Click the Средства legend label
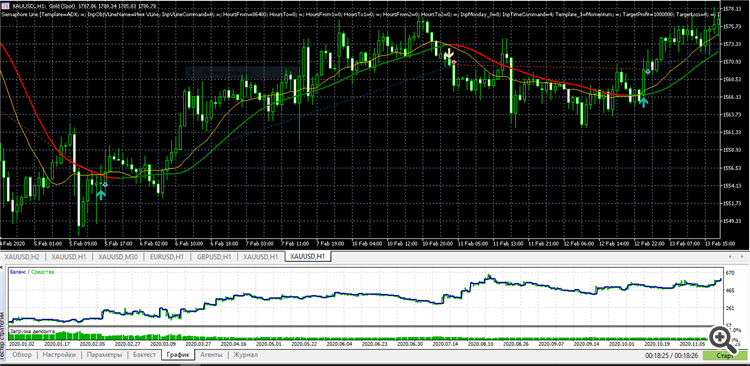 [x=43, y=272]
